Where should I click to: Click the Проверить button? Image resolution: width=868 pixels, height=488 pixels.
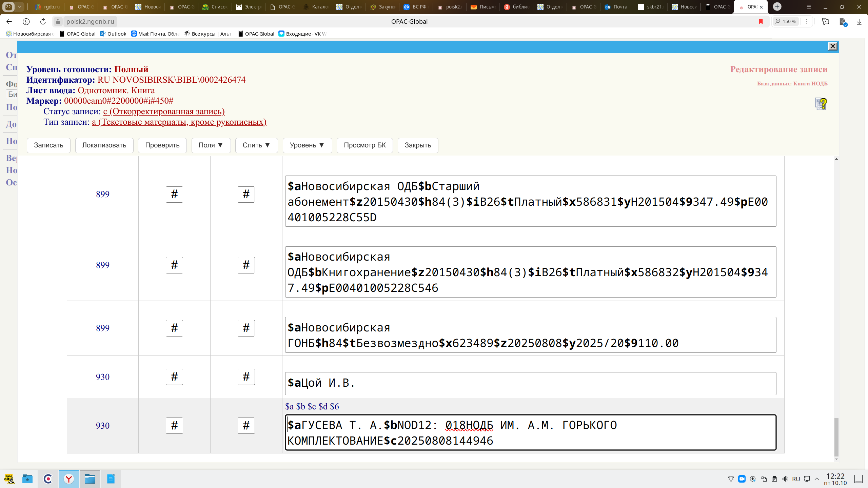coord(162,145)
